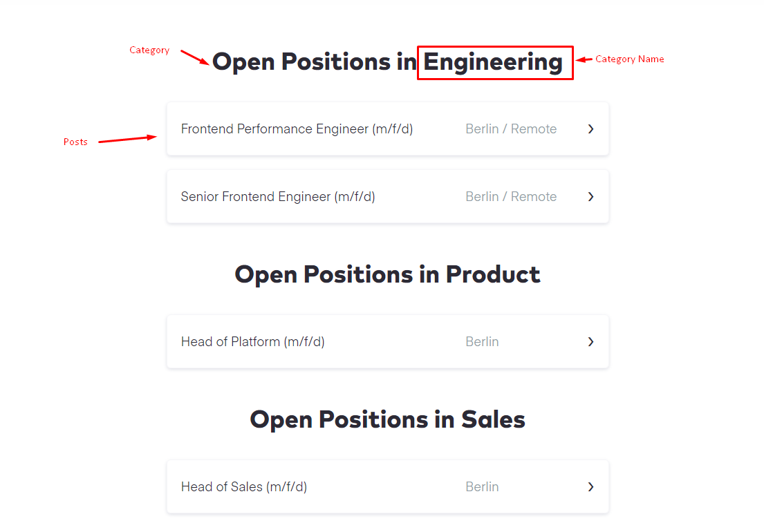Click the red-boxed word Engineering
This screenshot has height=532, width=764.
click(x=493, y=62)
